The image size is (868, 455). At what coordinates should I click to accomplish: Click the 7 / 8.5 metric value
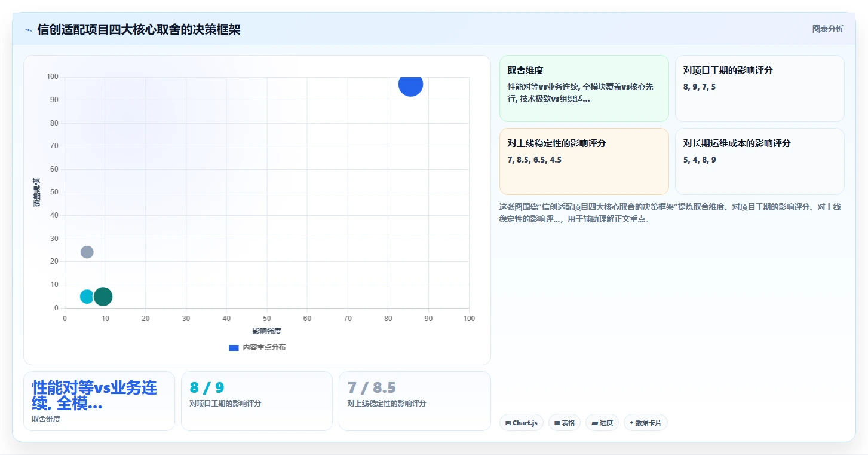tap(372, 387)
